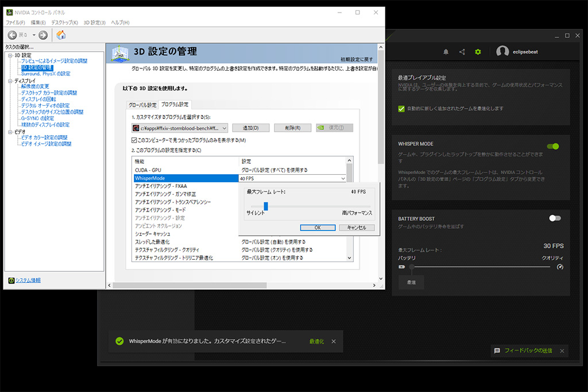
Task: Click the back arrow navigation icon
Action: tap(13, 35)
